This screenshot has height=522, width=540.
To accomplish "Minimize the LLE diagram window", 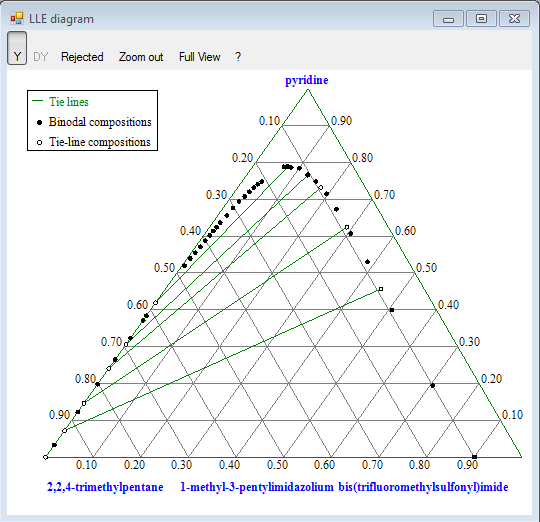I will [x=448, y=19].
